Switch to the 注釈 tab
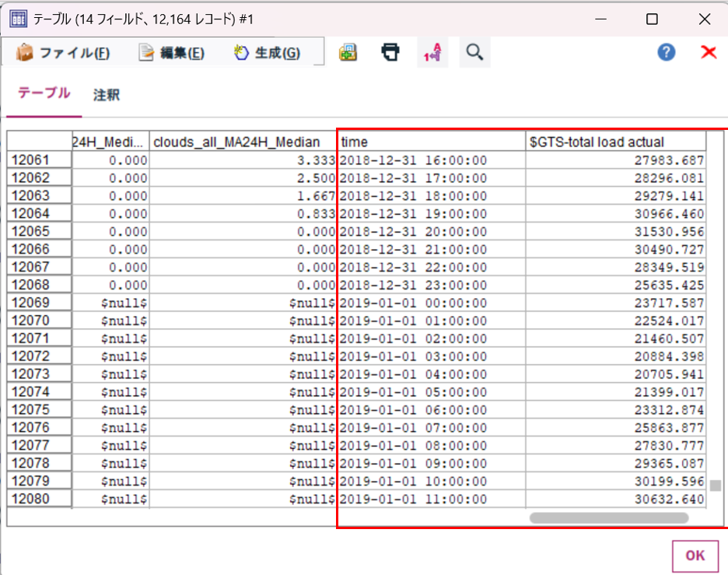 tap(107, 95)
